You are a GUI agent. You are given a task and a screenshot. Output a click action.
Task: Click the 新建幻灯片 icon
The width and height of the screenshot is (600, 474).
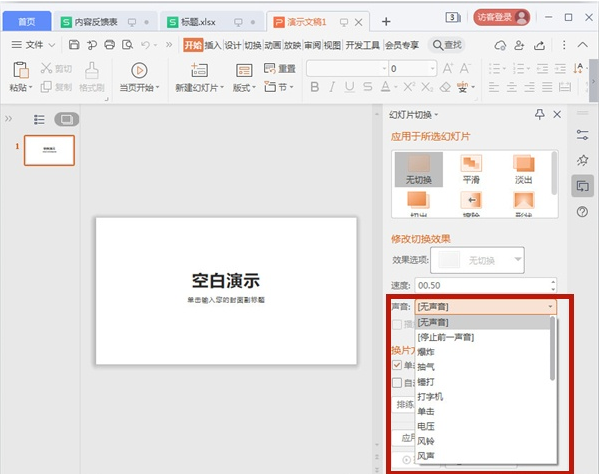click(199, 69)
